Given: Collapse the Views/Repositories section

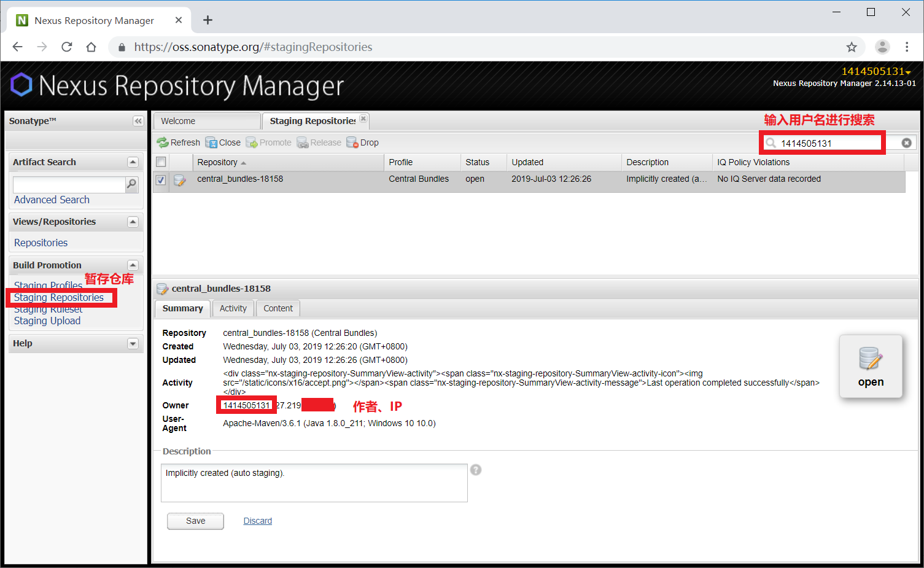Looking at the screenshot, I should [133, 222].
